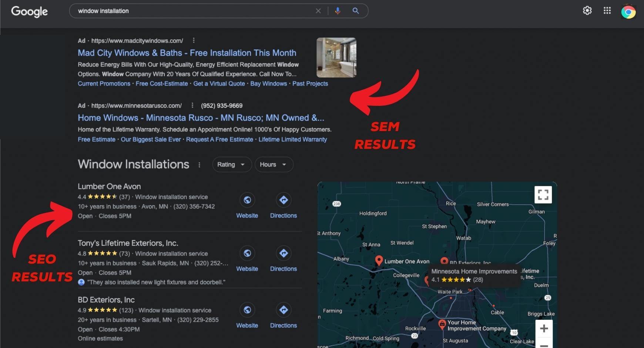
Task: Open the three-dot menu for the Minnesota Rusco ad
Action: pyautogui.click(x=192, y=106)
